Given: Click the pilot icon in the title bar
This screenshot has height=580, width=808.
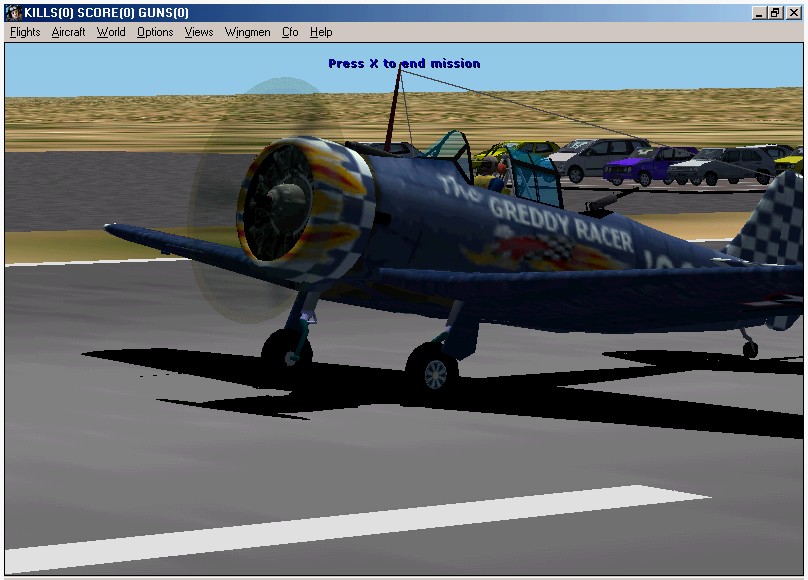Looking at the screenshot, I should (x=14, y=13).
